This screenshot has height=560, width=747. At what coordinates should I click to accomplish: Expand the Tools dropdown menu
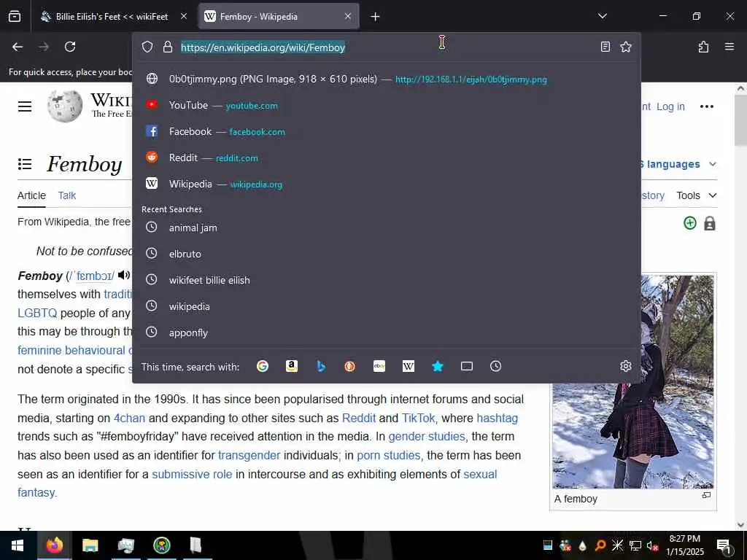pos(697,195)
